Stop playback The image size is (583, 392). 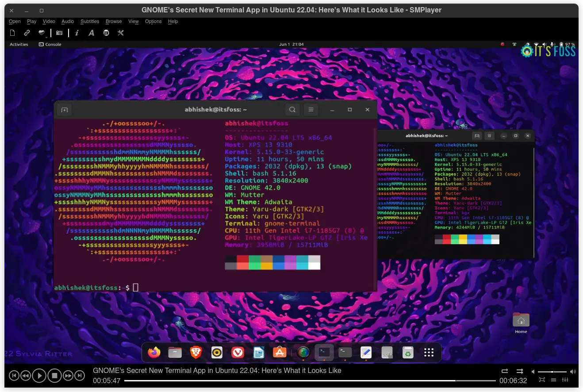pos(54,376)
